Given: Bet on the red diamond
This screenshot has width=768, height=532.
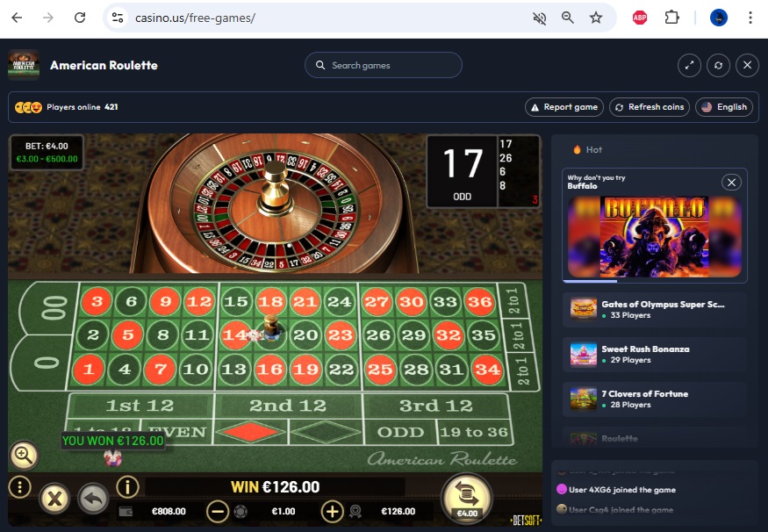Looking at the screenshot, I should (250, 432).
